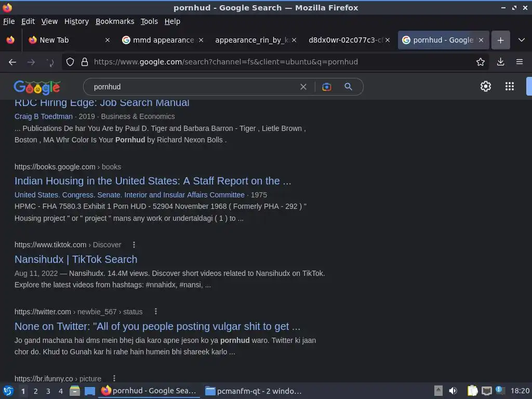532x399 pixels.
Task: Open the Firefox downloads panel
Action: pos(500,62)
